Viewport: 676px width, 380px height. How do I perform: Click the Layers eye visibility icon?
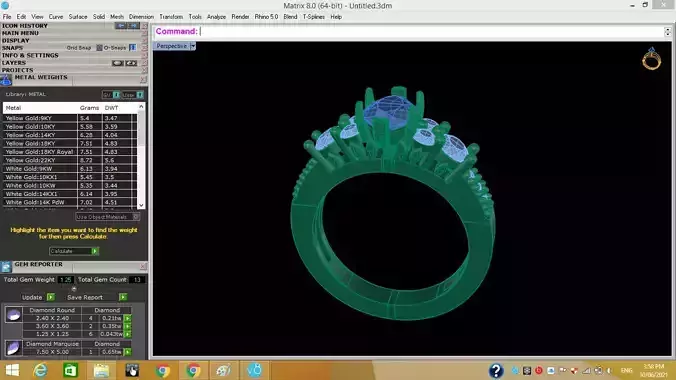[x=118, y=63]
